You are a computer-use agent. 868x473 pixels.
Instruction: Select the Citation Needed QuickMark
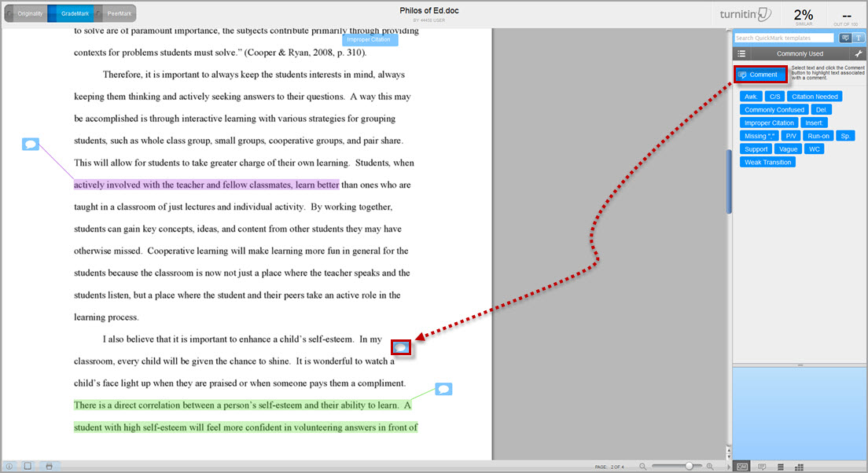click(815, 97)
